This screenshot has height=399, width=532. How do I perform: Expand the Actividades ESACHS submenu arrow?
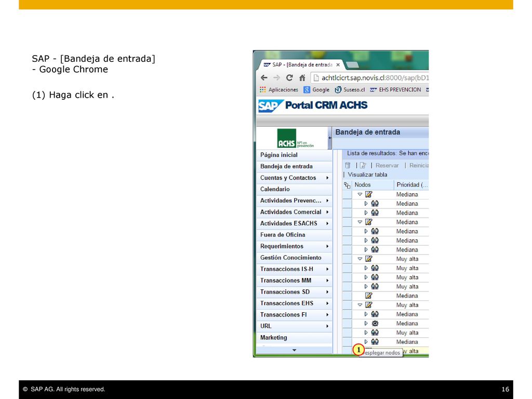(327, 223)
